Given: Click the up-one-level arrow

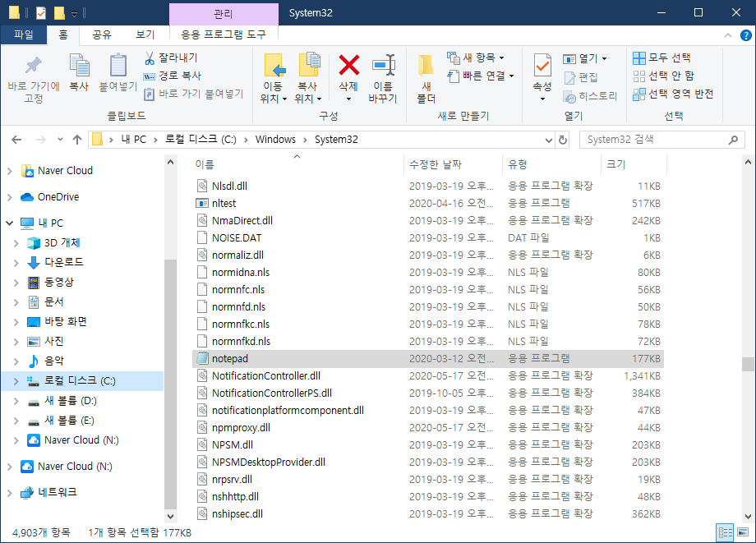Looking at the screenshot, I should (76, 140).
